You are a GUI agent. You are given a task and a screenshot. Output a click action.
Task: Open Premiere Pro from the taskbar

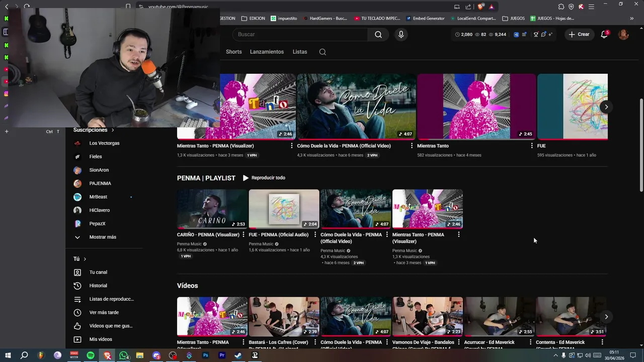(222, 355)
